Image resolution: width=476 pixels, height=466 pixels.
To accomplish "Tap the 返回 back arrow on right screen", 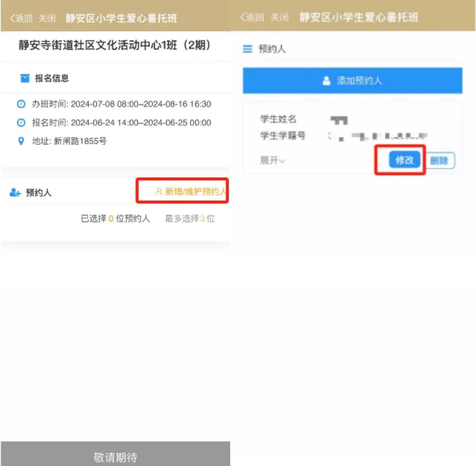I will [x=252, y=18].
